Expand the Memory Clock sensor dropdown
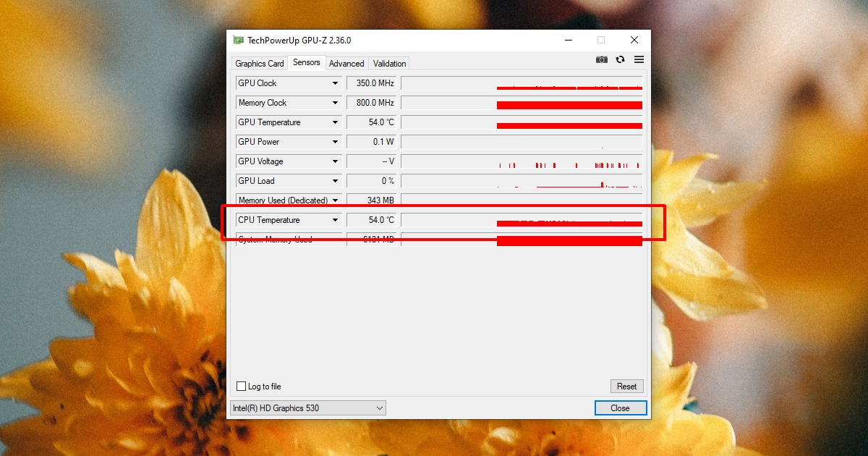The height and width of the screenshot is (456, 868). pyautogui.click(x=335, y=103)
